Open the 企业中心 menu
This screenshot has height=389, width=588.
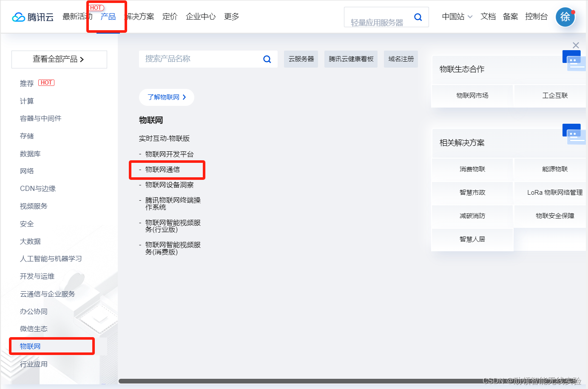point(200,17)
